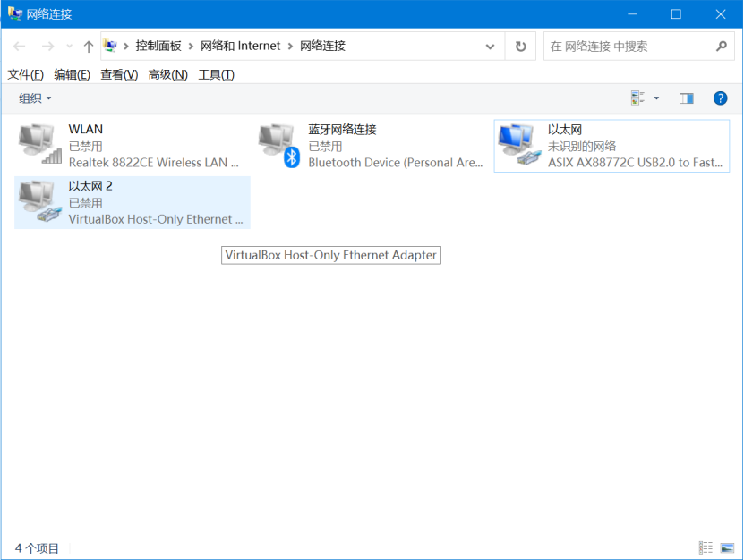This screenshot has height=560, width=744.
Task: Open the 工具(T) menu
Action: click(216, 74)
